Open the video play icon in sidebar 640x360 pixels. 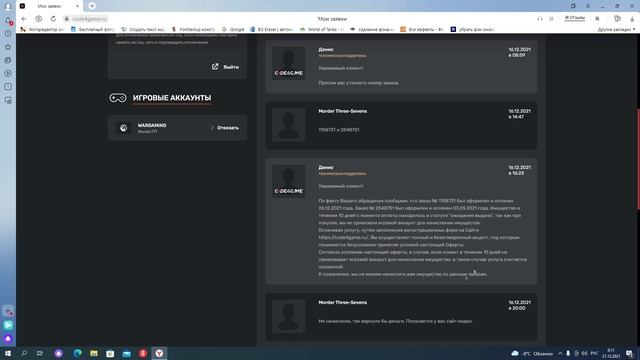8,73
